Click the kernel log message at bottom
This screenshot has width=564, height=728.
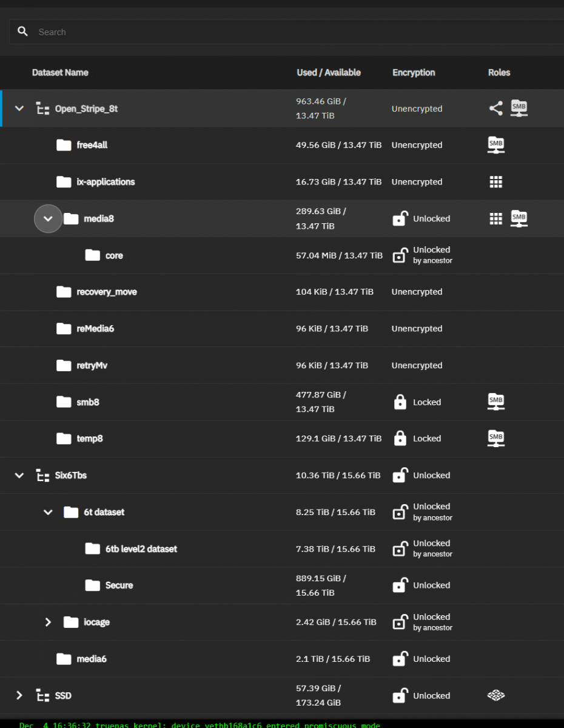pyautogui.click(x=200, y=725)
